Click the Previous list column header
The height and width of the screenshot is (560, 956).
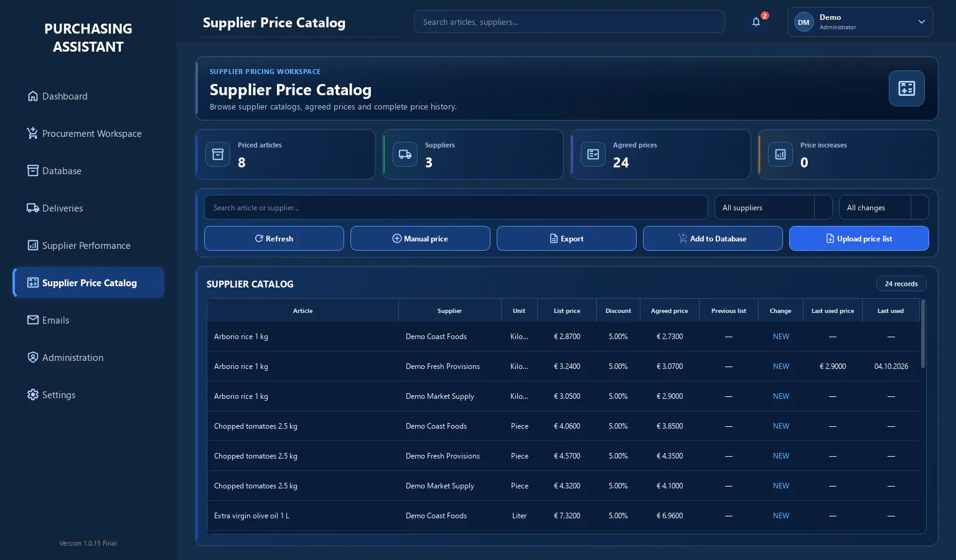click(x=729, y=310)
